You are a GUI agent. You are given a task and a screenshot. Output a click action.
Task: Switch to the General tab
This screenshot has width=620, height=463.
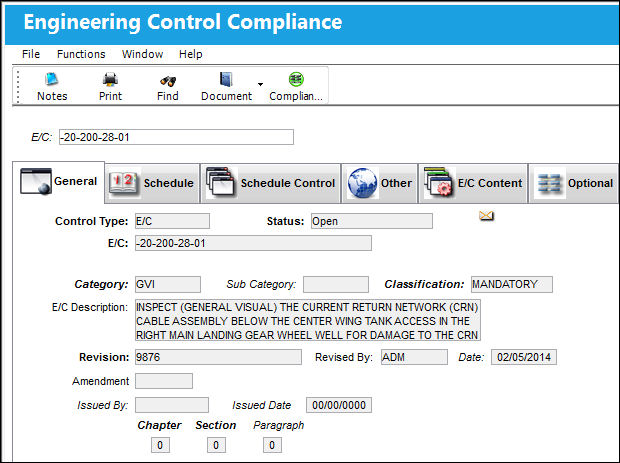[59, 182]
